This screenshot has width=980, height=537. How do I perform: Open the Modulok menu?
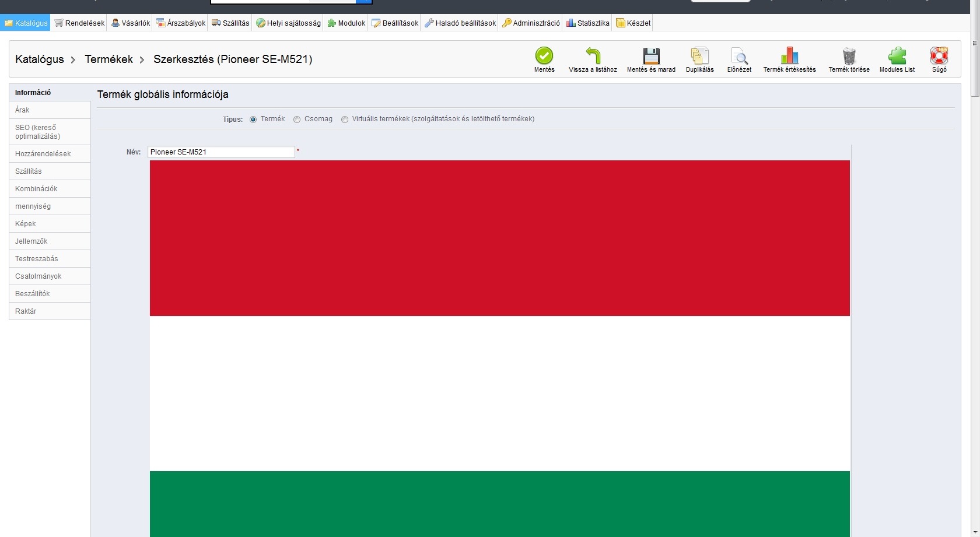pyautogui.click(x=346, y=23)
